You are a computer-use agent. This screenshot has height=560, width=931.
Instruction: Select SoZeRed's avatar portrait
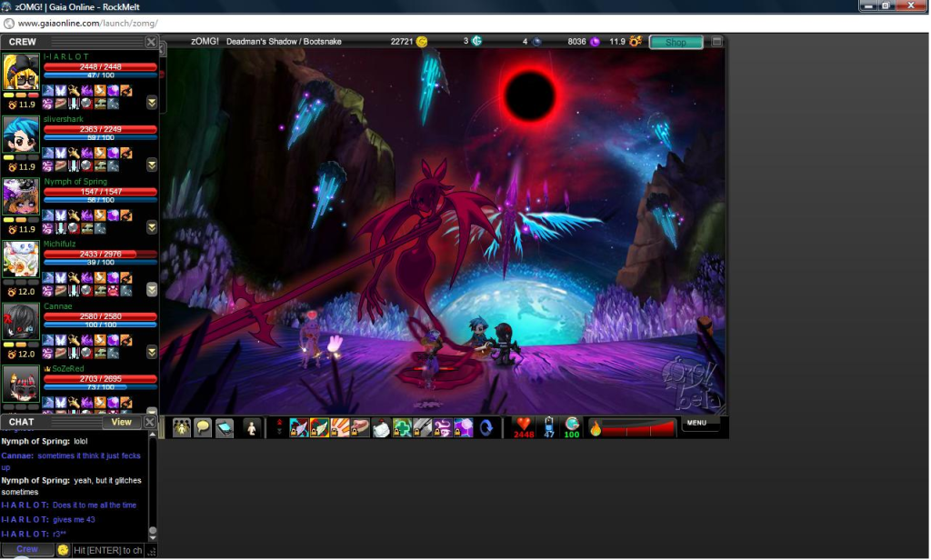(x=21, y=385)
